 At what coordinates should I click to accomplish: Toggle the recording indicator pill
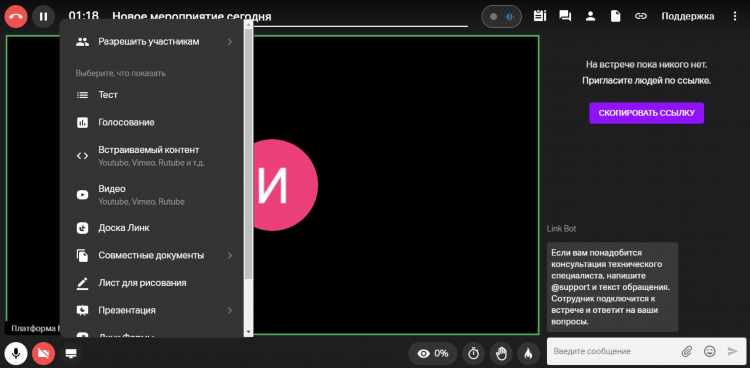[x=501, y=17]
